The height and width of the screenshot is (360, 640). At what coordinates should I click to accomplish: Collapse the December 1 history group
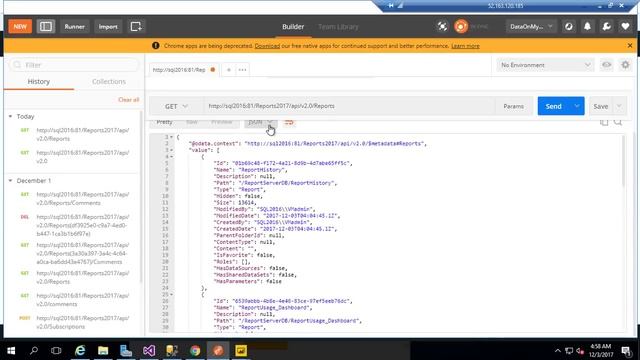[x=10, y=180]
